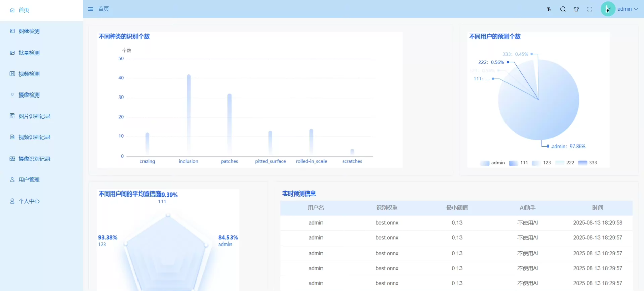Toggle fullscreen mode icon
Viewport: 644px width, 291px height.
(590, 9)
